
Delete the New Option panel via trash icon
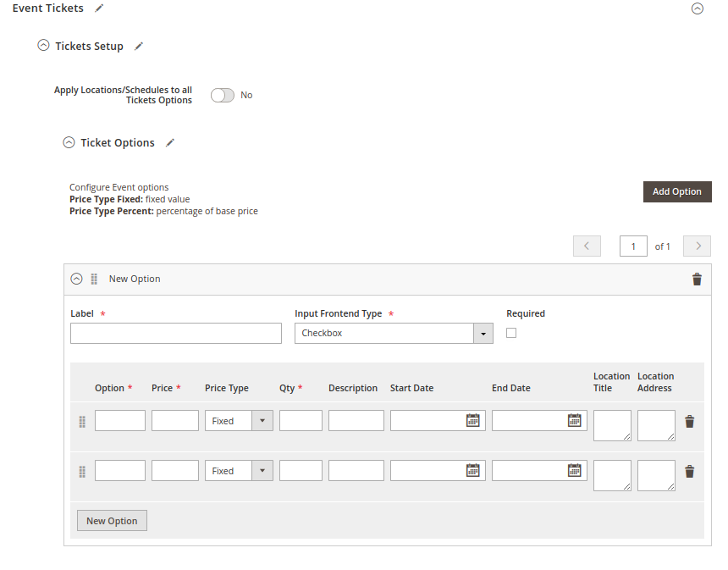click(x=697, y=279)
